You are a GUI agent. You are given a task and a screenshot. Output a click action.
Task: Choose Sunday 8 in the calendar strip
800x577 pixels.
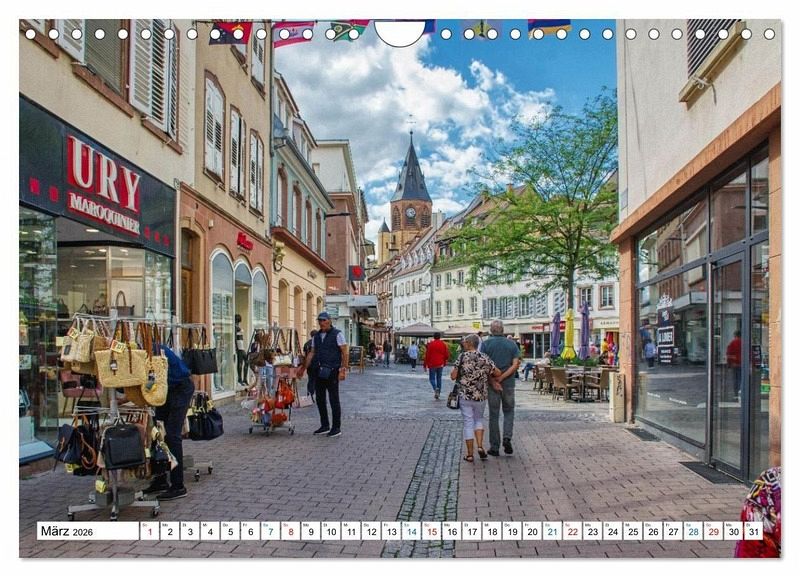[x=291, y=531]
